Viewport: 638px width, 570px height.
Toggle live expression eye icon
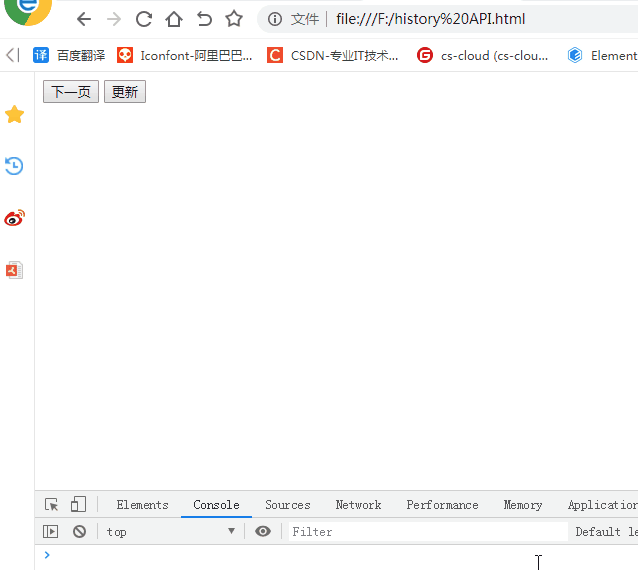(263, 531)
